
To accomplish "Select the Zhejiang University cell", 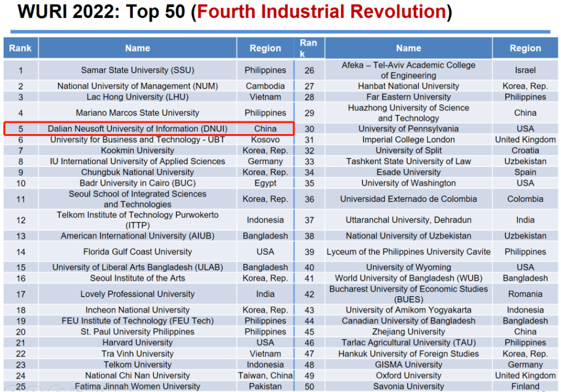I will (408, 332).
